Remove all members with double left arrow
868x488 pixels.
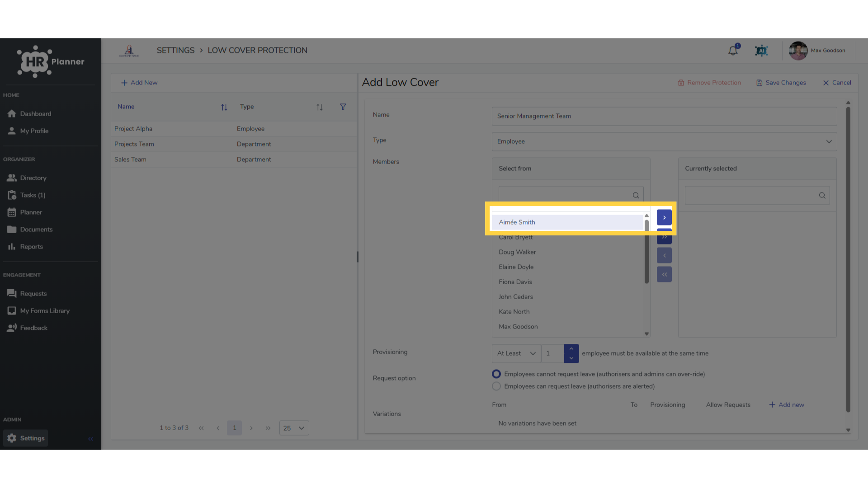tap(664, 274)
